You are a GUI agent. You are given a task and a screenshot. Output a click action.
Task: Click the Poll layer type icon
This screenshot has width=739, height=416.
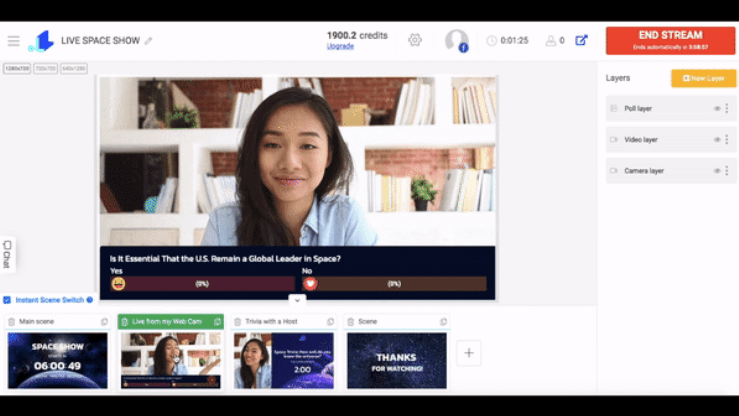pos(614,108)
